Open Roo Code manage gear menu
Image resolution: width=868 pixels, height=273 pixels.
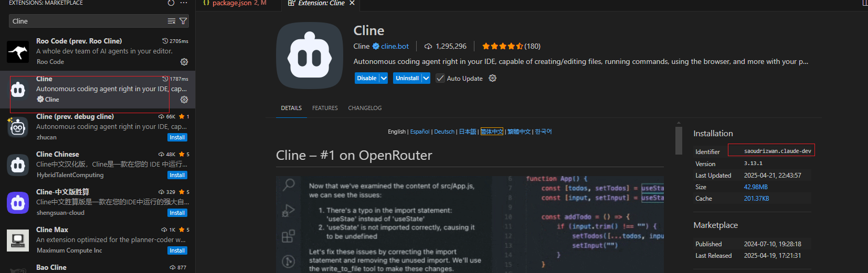pyautogui.click(x=184, y=62)
